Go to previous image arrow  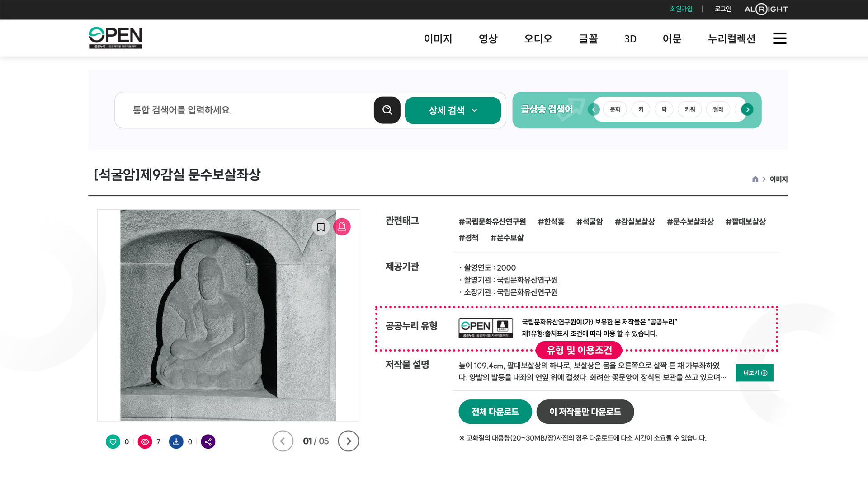[x=283, y=441]
